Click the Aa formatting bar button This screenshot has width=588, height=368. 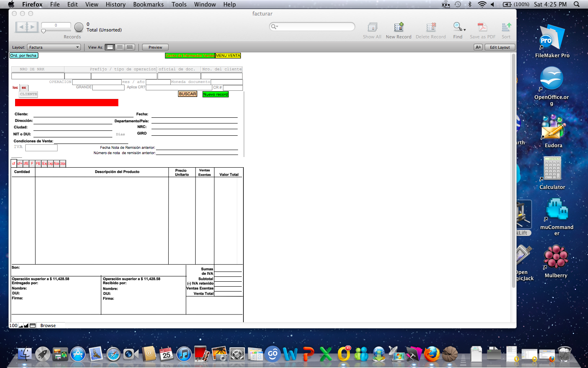[478, 47]
